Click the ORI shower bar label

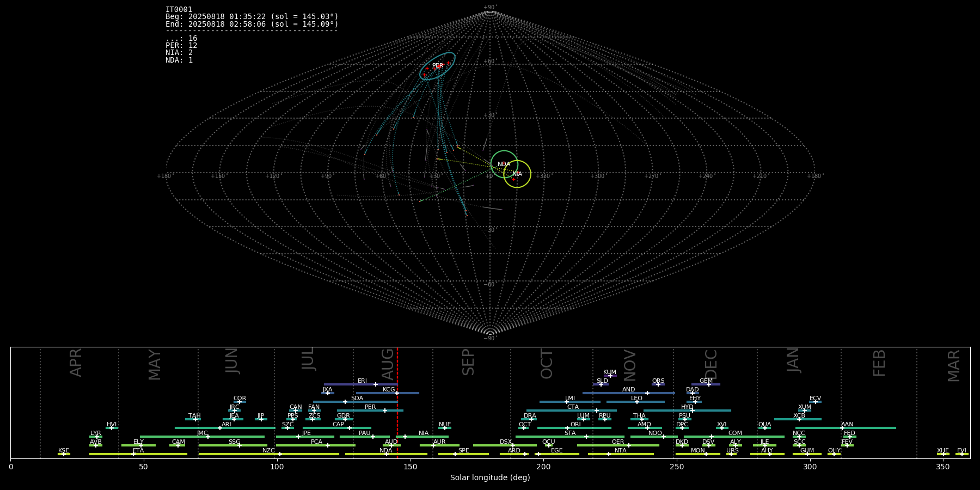(575, 424)
